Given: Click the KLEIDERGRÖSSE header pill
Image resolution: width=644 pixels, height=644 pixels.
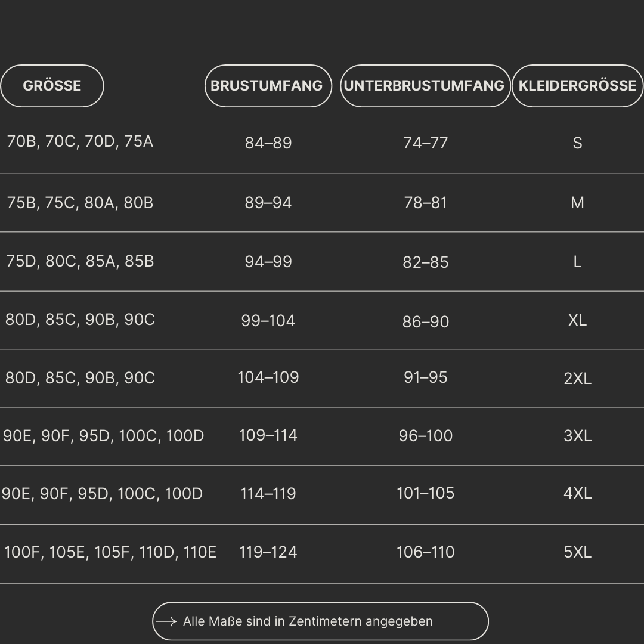Looking at the screenshot, I should pos(577,86).
